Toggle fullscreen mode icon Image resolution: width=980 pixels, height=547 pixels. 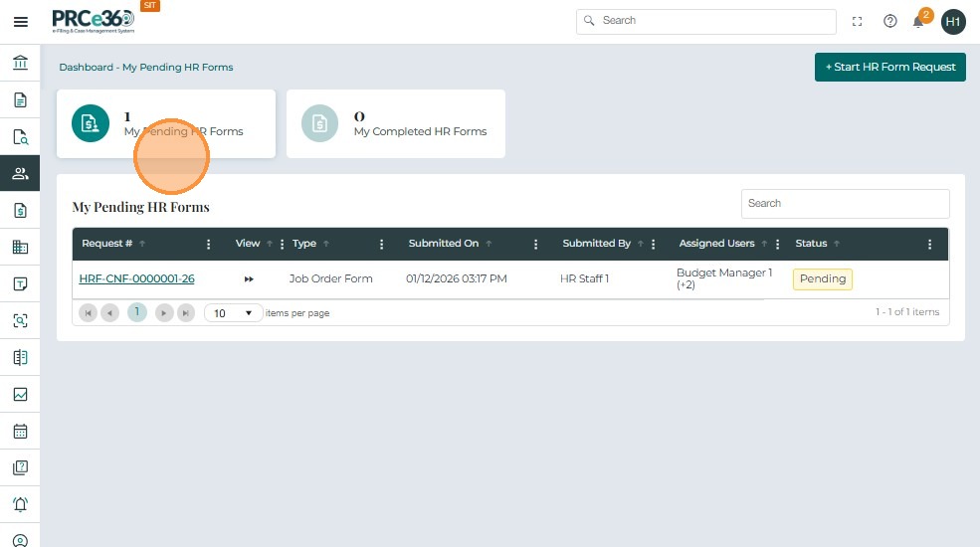(x=857, y=22)
